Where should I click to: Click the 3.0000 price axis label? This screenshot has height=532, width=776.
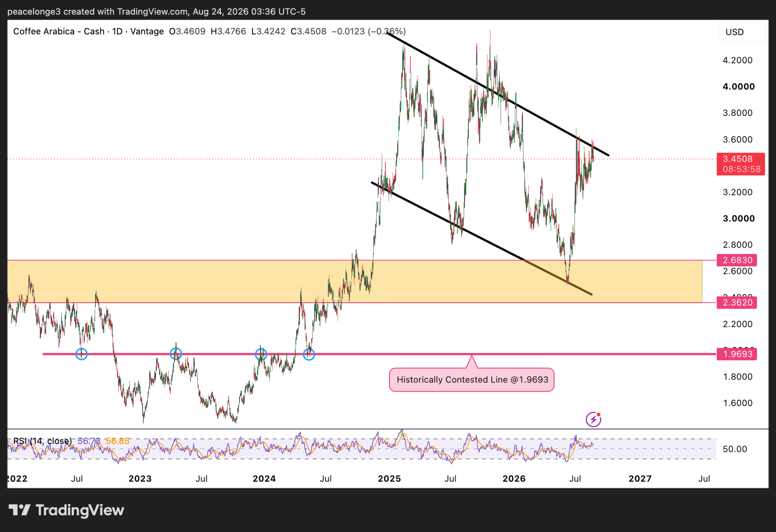(738, 218)
